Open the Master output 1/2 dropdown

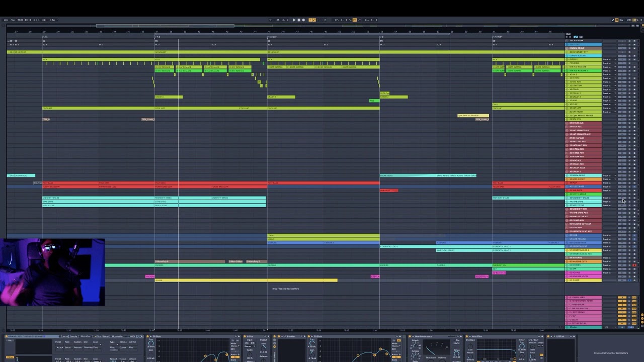click(x=609, y=327)
